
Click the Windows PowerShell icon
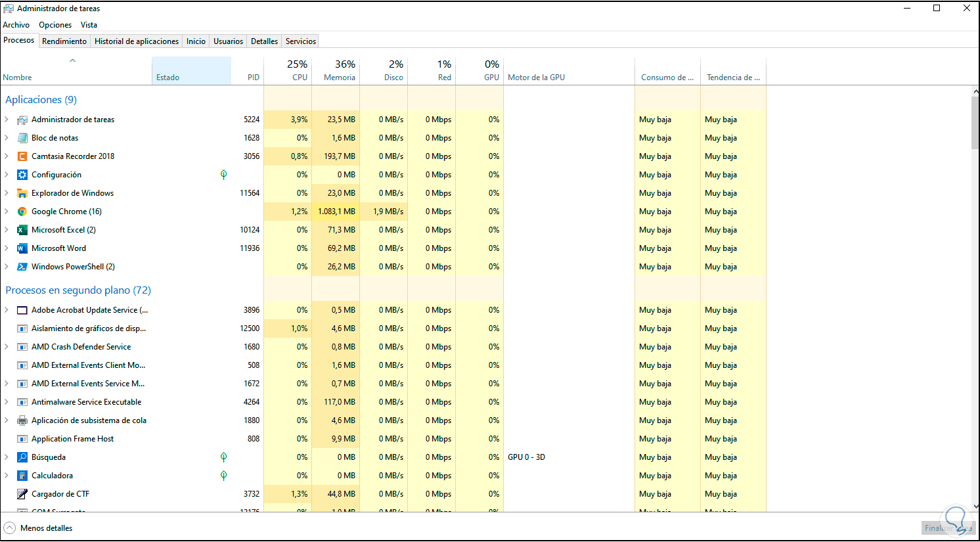(22, 267)
